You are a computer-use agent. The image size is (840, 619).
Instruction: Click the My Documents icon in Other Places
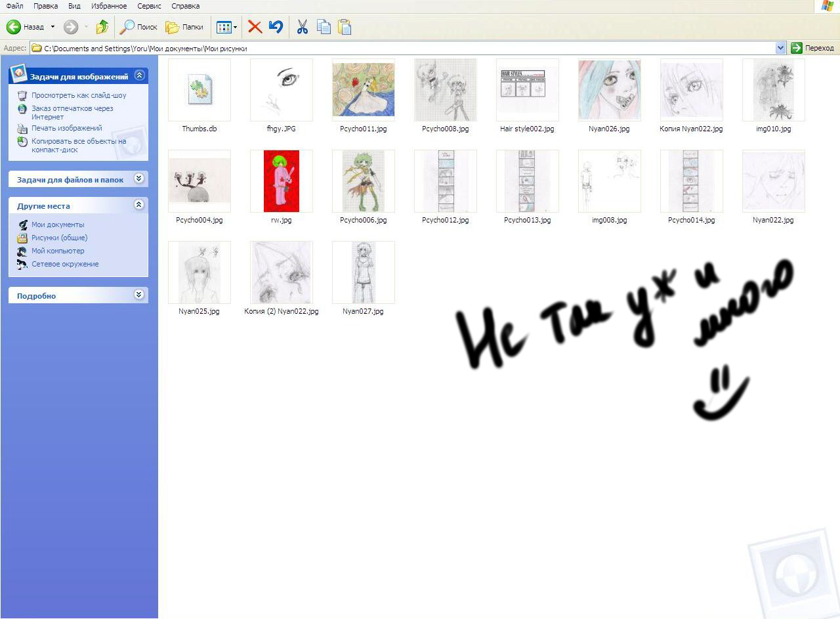point(22,224)
